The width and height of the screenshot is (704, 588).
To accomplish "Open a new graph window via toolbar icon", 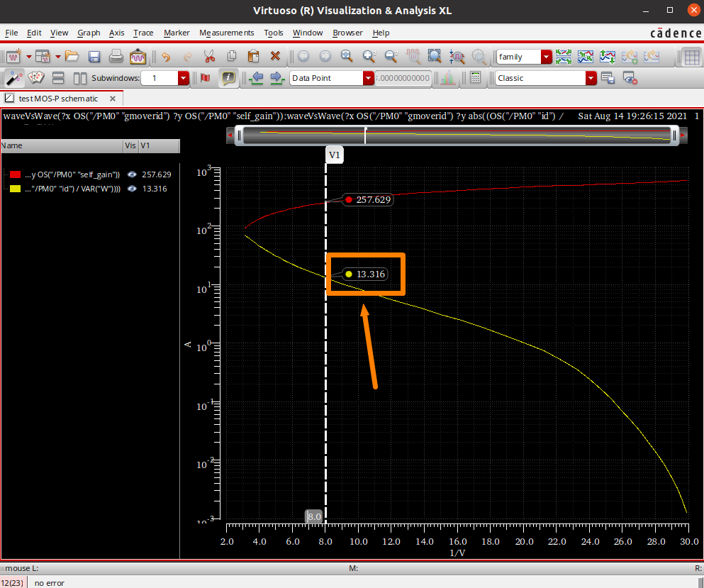I will click(x=13, y=57).
